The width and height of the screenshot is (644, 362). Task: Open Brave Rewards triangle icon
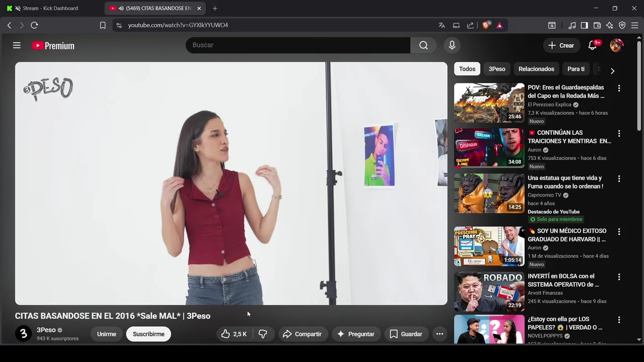tap(500, 25)
